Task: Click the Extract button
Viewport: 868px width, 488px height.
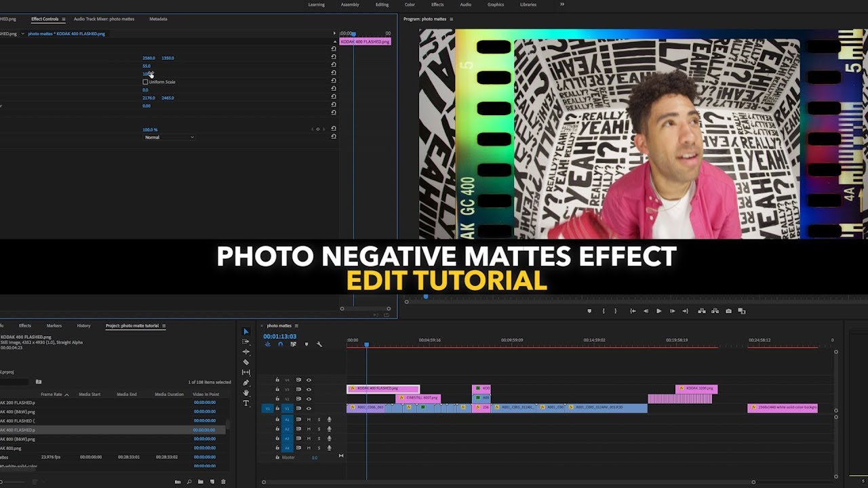Action: pos(715,311)
